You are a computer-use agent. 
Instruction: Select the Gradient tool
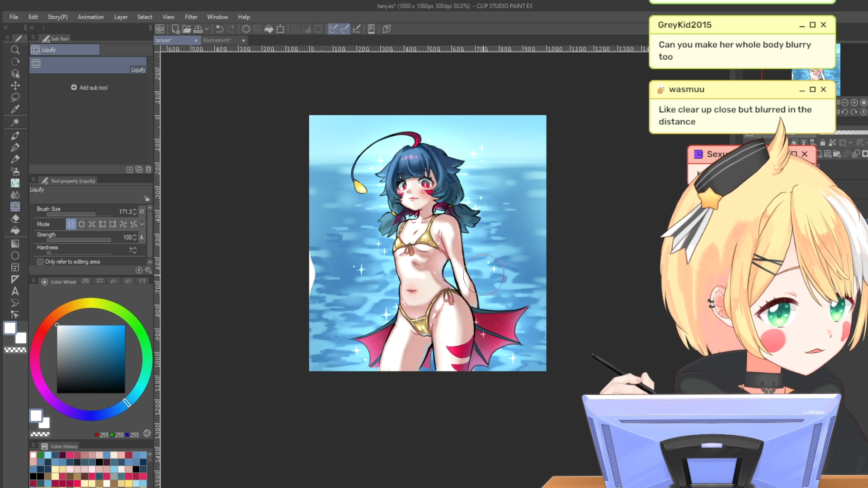[x=15, y=244]
